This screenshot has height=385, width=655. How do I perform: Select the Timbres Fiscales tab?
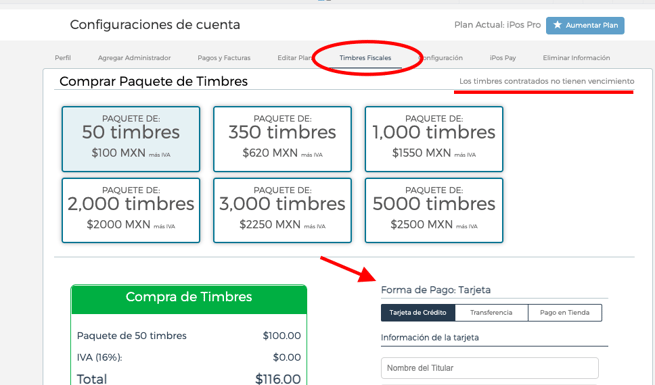click(365, 58)
